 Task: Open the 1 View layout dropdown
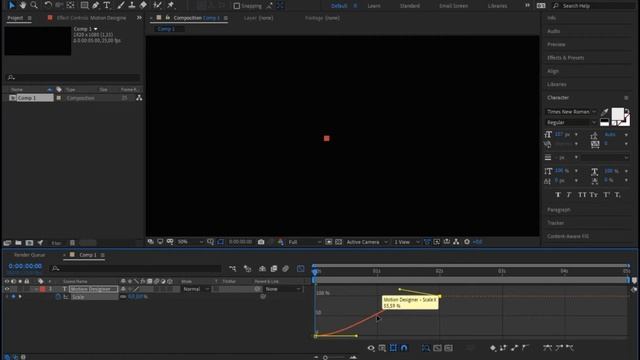click(x=406, y=242)
